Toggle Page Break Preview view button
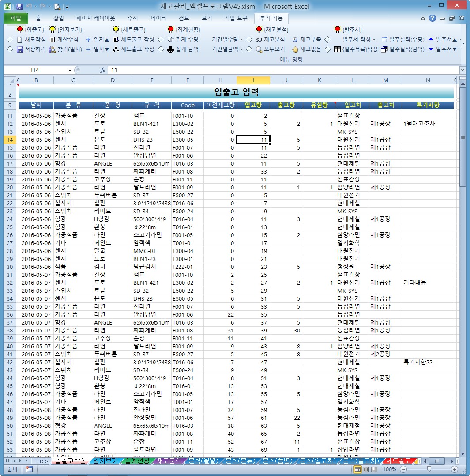The image size is (470, 476). click(x=374, y=469)
